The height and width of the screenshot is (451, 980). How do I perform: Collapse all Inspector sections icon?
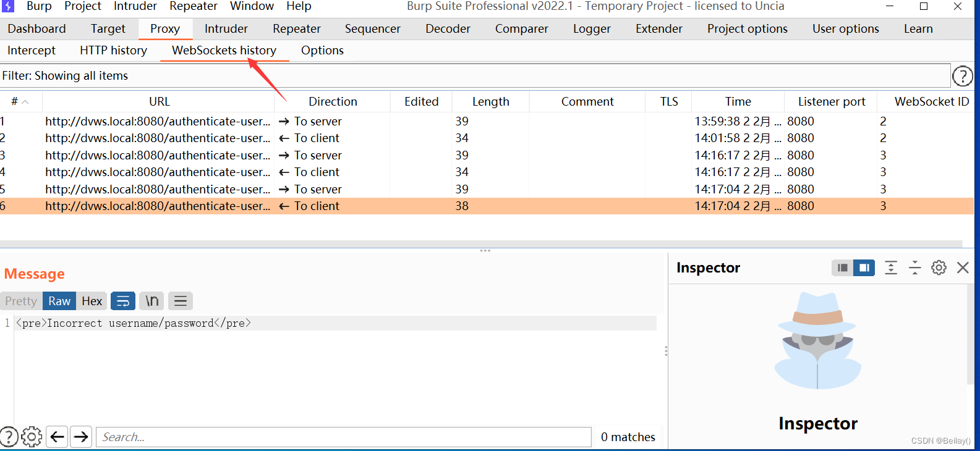(x=914, y=268)
